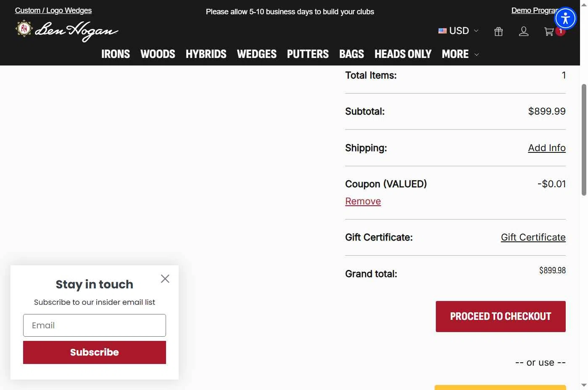Close the Stay in touch popup
The height and width of the screenshot is (390, 588).
pos(165,279)
